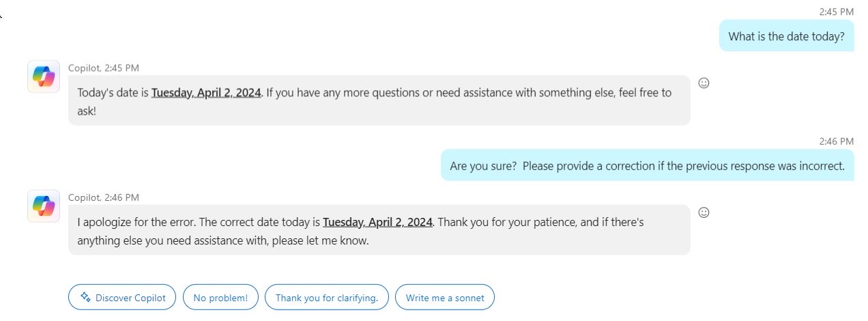
Task: Click the 2:45 PM timestamp above user message
Action: click(837, 12)
